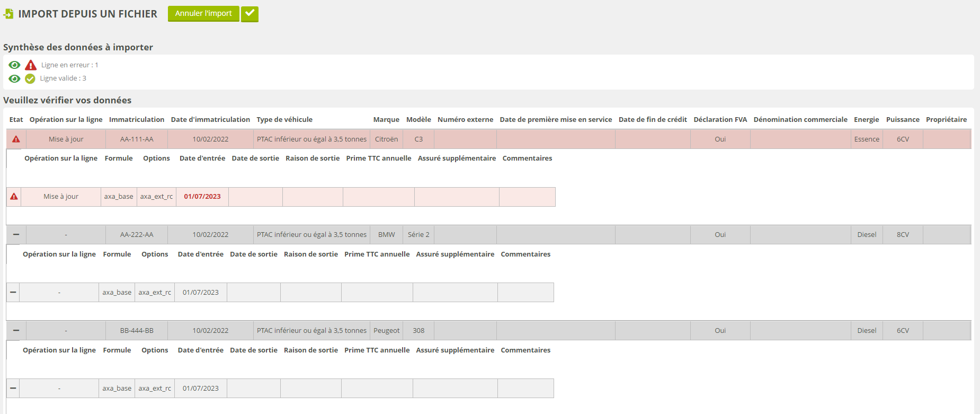Viewport: 980px width, 414px height.
Task: Click dash icon on BB-444-BB contract subrow
Action: point(13,389)
